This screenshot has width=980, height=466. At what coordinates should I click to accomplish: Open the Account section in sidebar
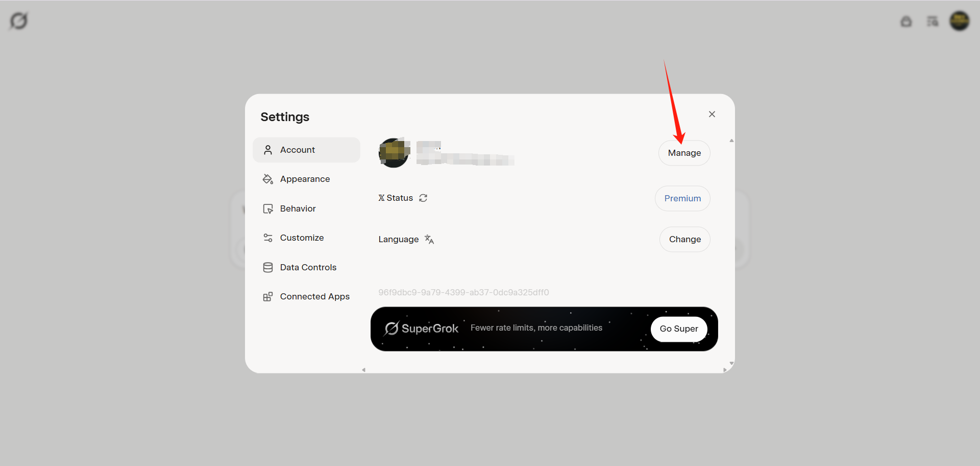(306, 150)
